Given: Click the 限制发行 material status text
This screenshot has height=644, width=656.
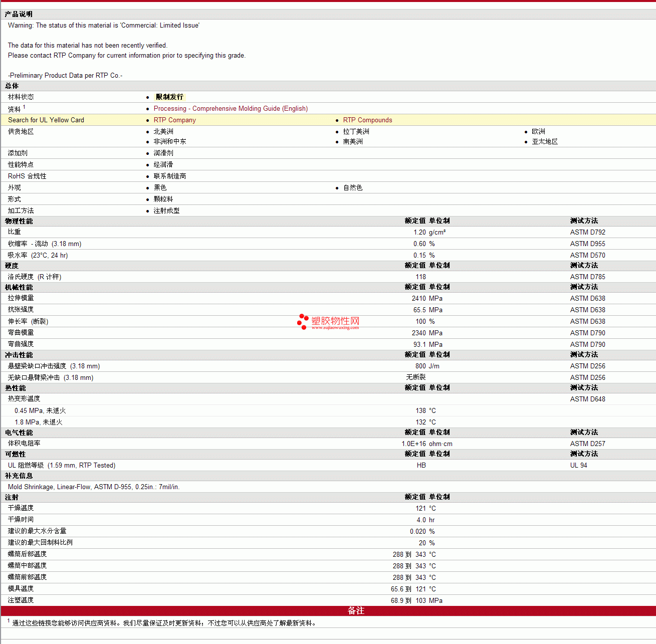Looking at the screenshot, I should click(170, 97).
